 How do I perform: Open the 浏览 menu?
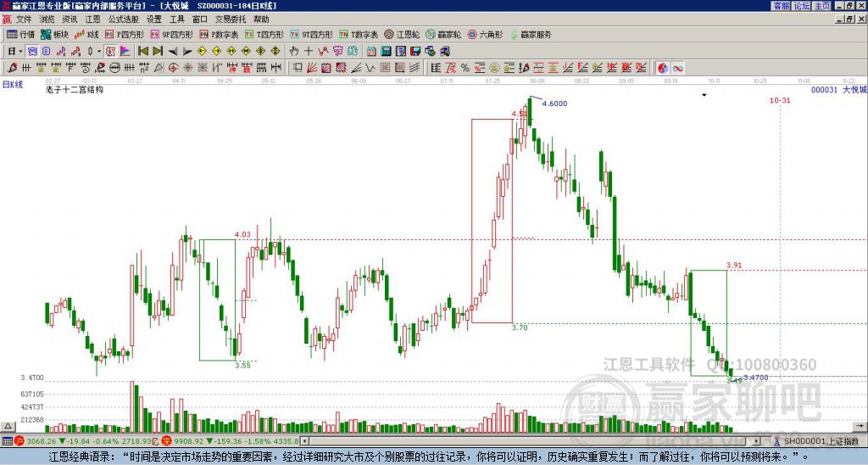(x=47, y=20)
